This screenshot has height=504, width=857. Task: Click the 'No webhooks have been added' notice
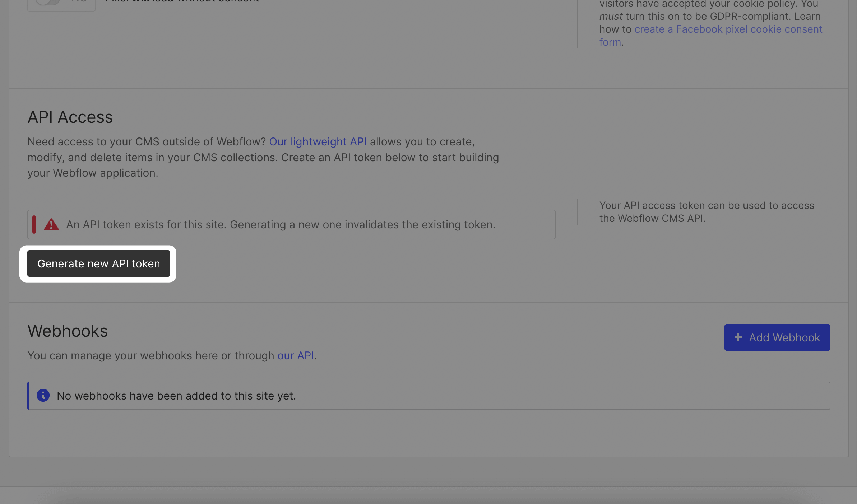tap(176, 396)
